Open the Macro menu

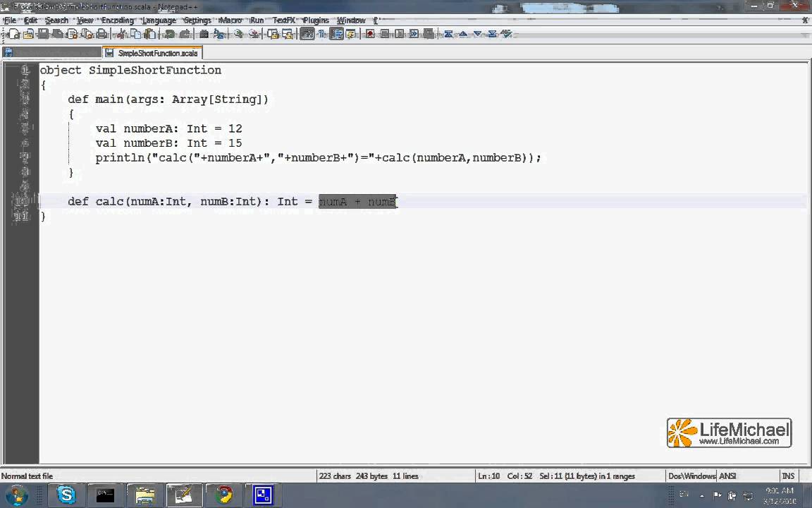[230, 20]
